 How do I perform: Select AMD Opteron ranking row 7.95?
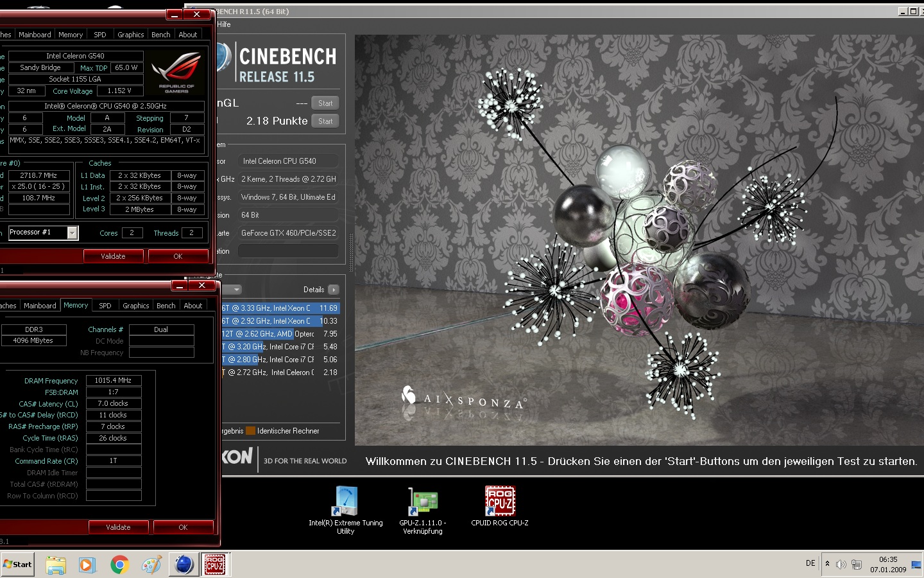280,334
